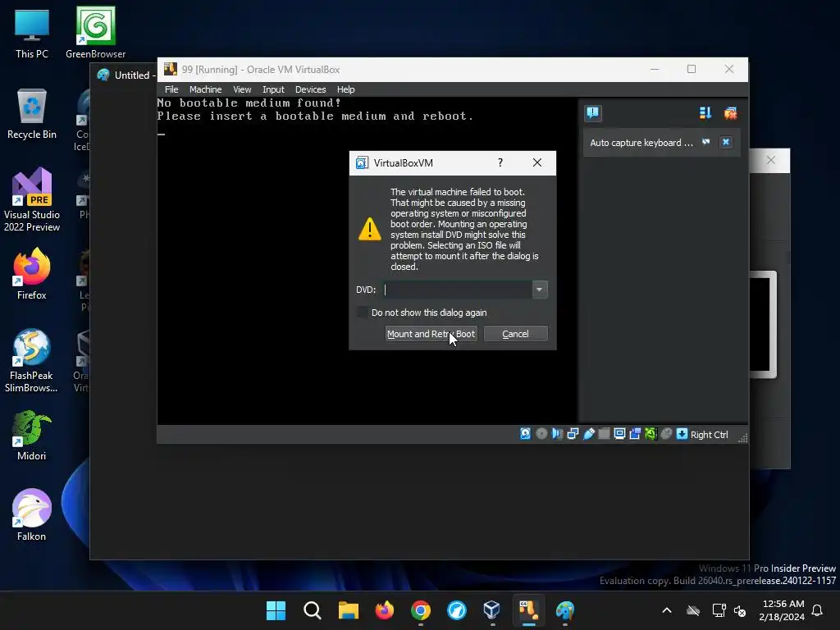Click the hard disk activity status icon

526,434
